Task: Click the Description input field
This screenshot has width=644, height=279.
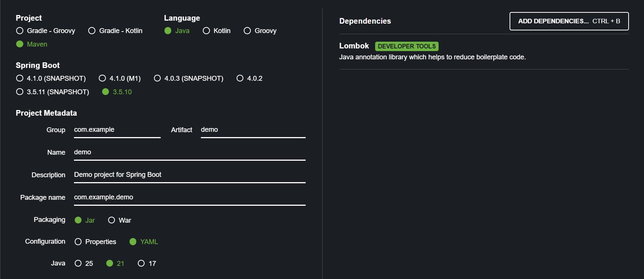Action: coord(190,175)
